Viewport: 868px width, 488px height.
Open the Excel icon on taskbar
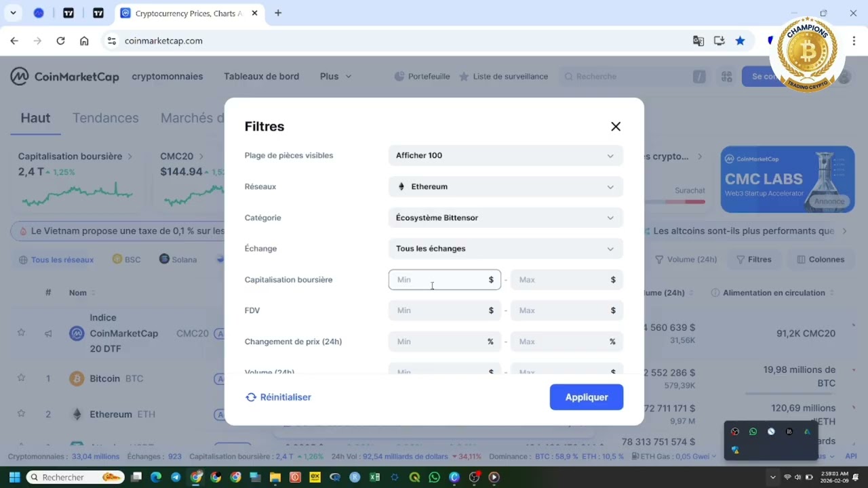point(374,477)
